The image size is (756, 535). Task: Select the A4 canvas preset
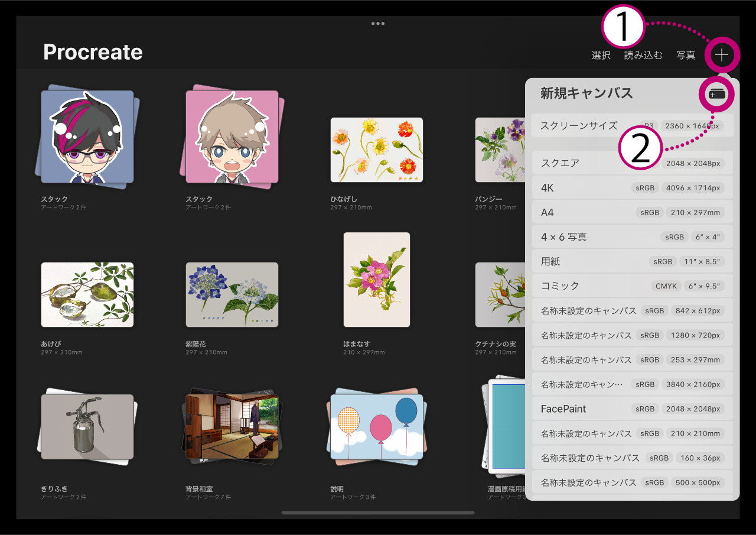pyautogui.click(x=633, y=212)
